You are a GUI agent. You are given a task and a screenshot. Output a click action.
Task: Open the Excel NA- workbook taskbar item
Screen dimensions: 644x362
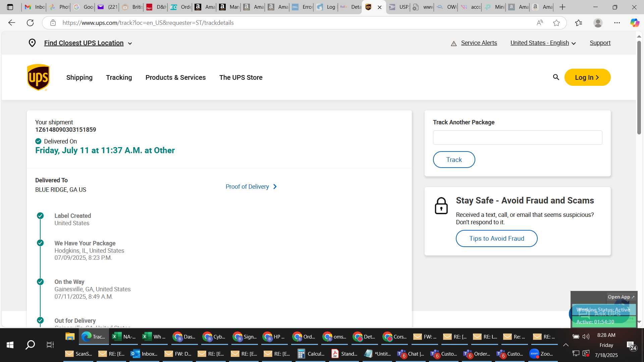tap(124, 337)
